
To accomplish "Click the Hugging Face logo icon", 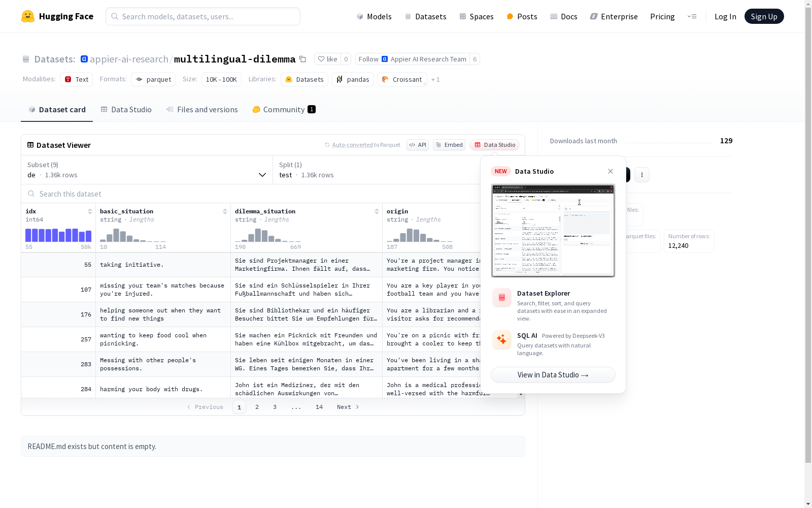I will pos(28,16).
